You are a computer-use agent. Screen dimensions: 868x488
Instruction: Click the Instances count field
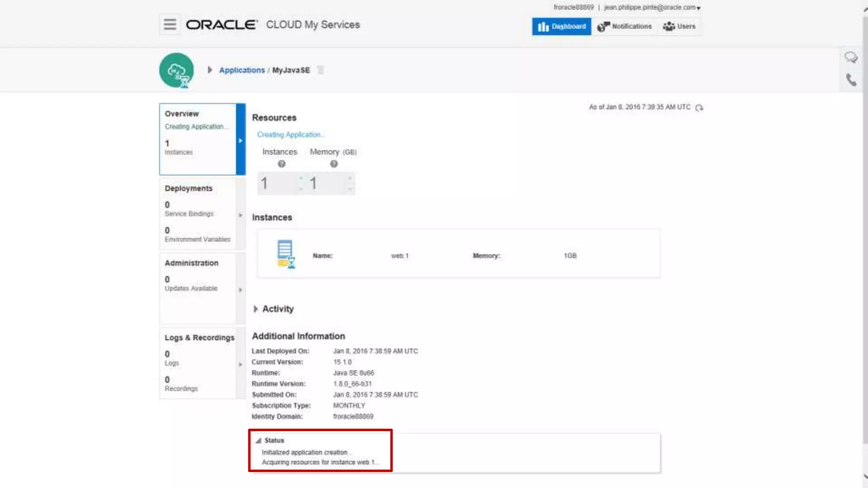[277, 183]
